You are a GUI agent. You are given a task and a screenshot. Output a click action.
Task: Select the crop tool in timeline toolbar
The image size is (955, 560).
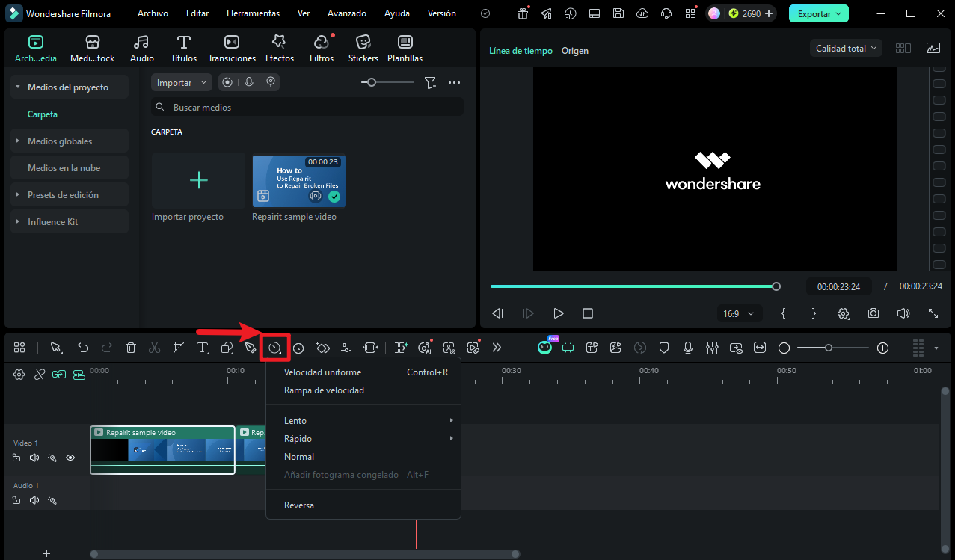point(178,348)
